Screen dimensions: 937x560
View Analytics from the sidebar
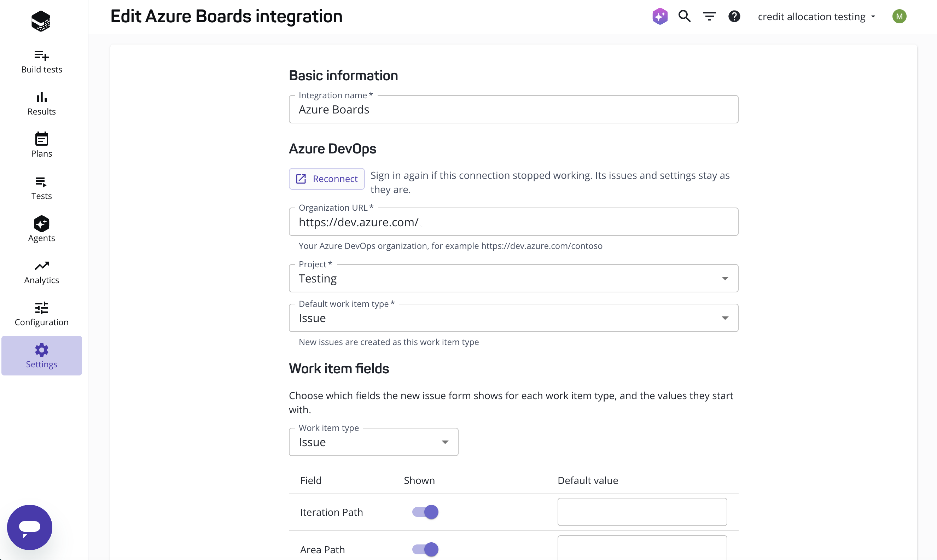[x=41, y=272]
